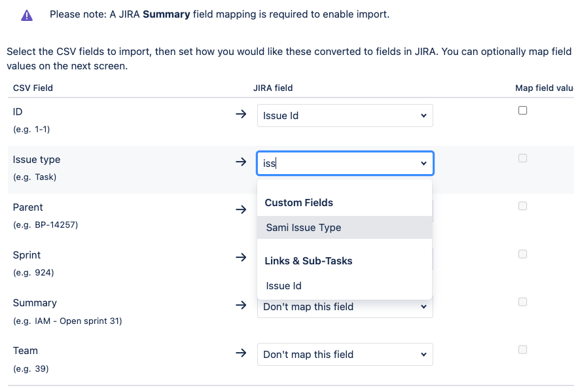Screen dimensions: 574x392
Task: Toggle map field value checkbox for Sprint
Action: point(523,254)
